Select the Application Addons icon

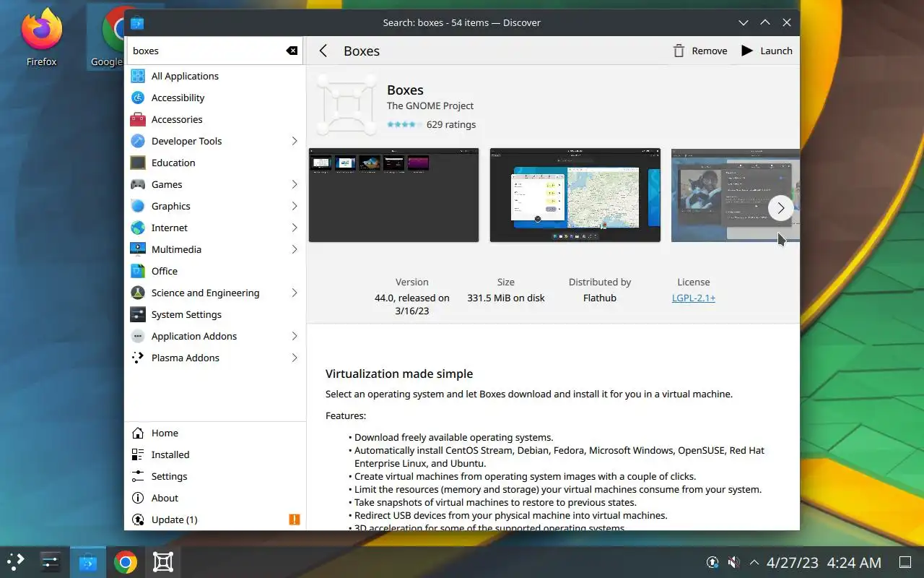coord(138,336)
